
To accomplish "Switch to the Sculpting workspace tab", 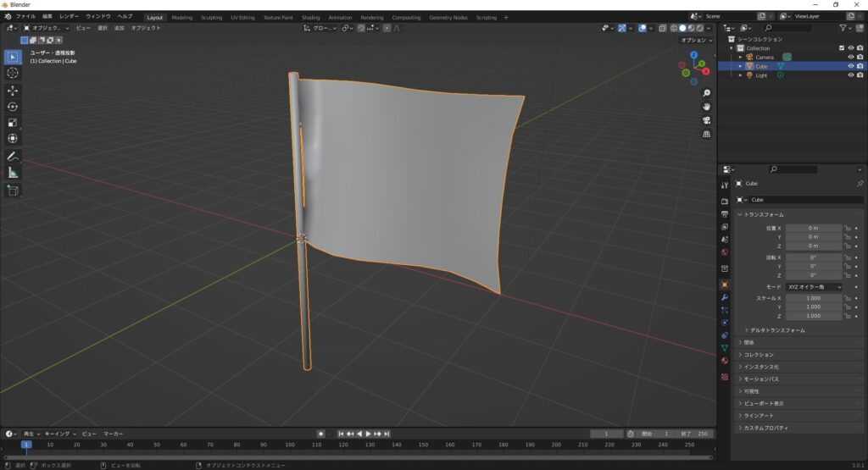I will (211, 17).
